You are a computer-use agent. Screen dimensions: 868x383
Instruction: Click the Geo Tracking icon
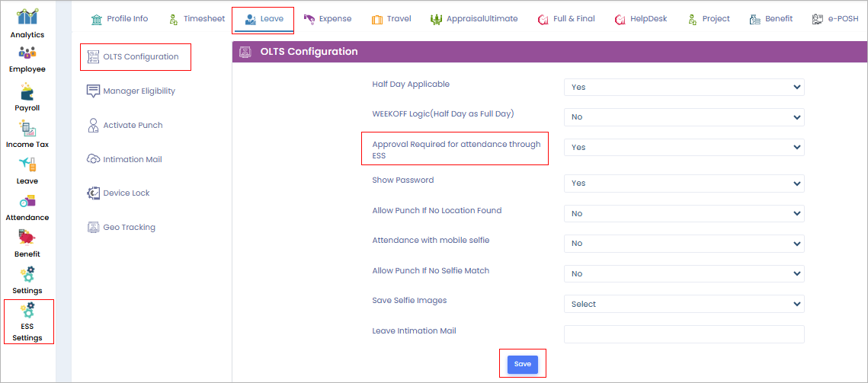pos(94,227)
